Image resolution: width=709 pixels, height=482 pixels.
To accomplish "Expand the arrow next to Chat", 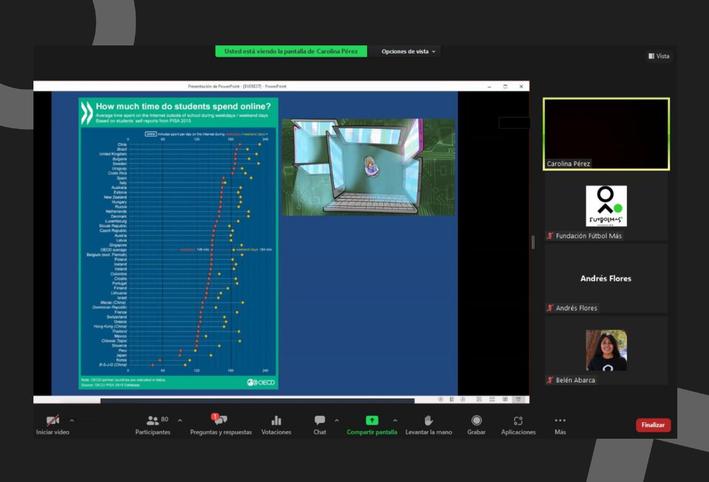I will [336, 420].
